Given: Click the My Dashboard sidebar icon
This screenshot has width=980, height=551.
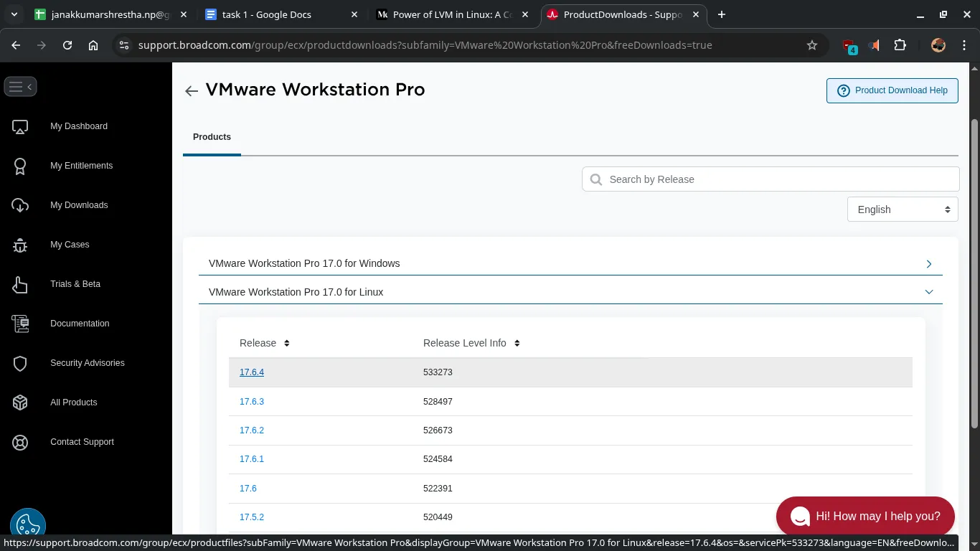Looking at the screenshot, I should pyautogui.click(x=20, y=127).
